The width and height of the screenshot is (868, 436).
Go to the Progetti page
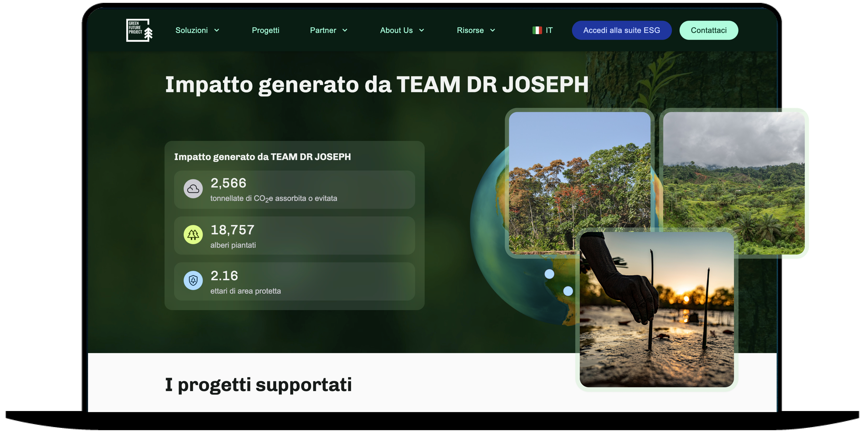(x=265, y=30)
